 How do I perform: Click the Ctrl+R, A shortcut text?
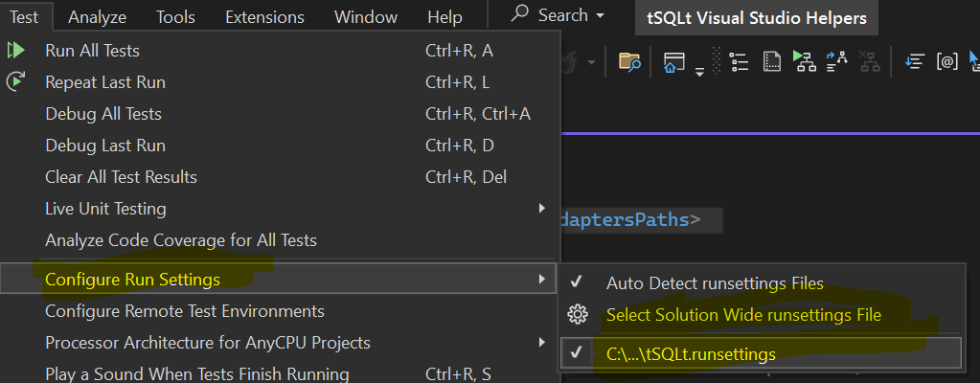click(x=460, y=51)
